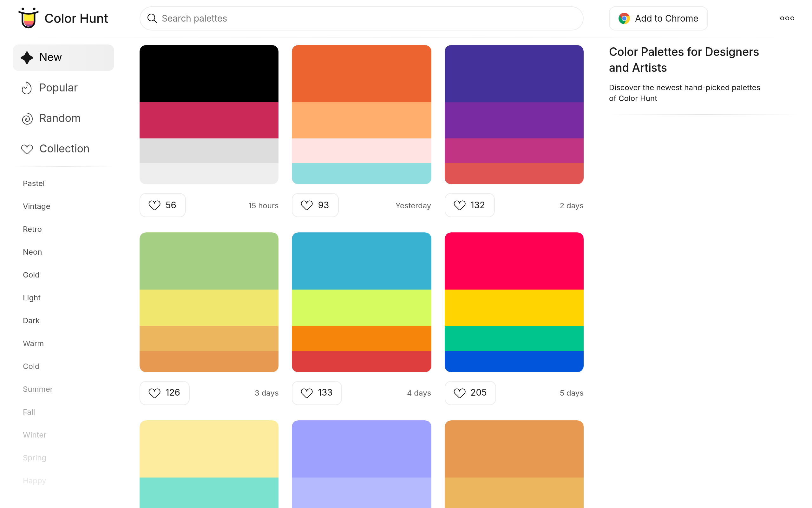
Task: Select the emerald green swatch in 205-likes palette
Action: coord(514,338)
